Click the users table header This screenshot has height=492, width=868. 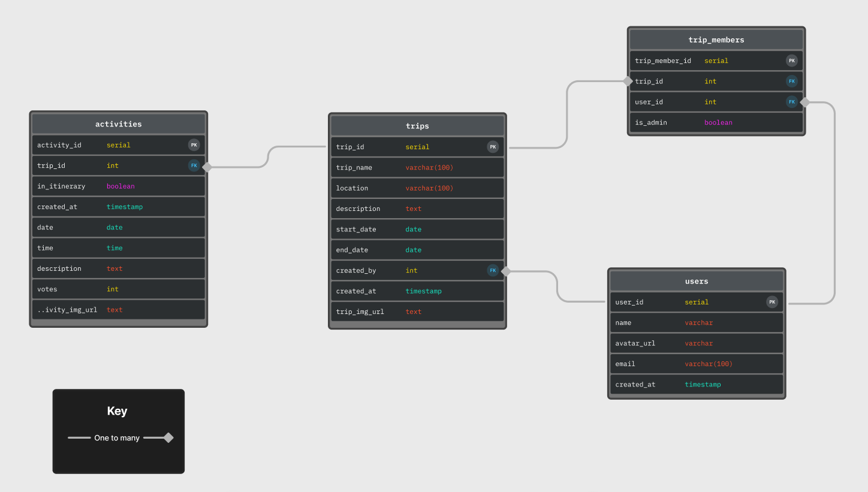pyautogui.click(x=697, y=280)
